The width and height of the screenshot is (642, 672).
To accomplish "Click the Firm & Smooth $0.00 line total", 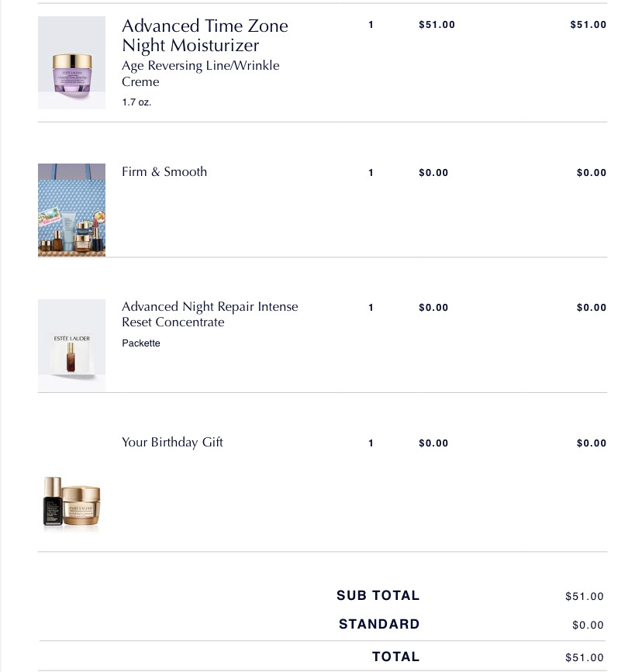I will (x=592, y=173).
